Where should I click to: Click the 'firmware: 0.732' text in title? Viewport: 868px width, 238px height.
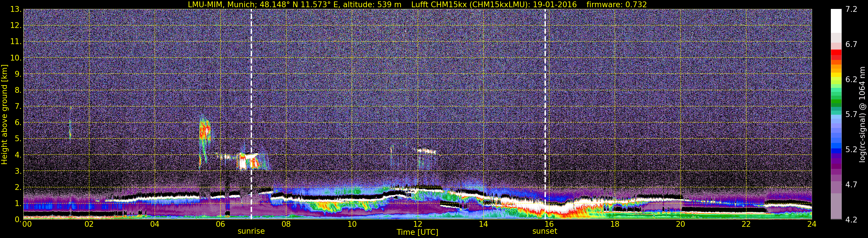(617, 4)
